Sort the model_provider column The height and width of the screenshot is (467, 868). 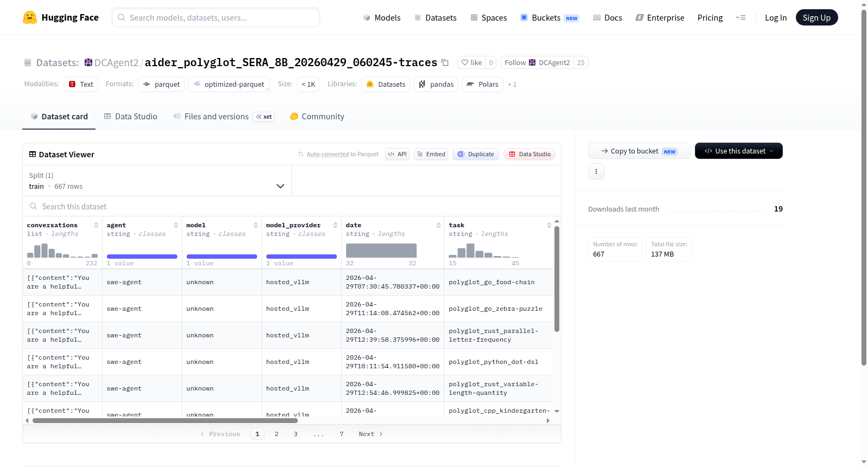[335, 225]
